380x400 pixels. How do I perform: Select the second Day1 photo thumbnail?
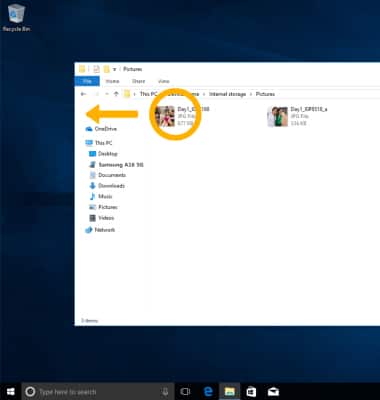[x=277, y=117]
